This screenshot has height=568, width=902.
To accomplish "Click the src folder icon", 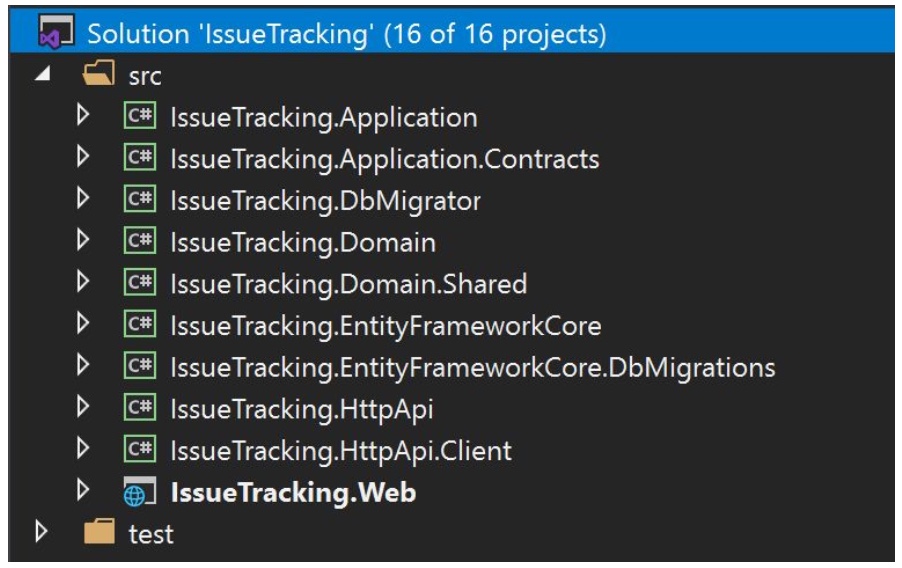I will pos(99,74).
